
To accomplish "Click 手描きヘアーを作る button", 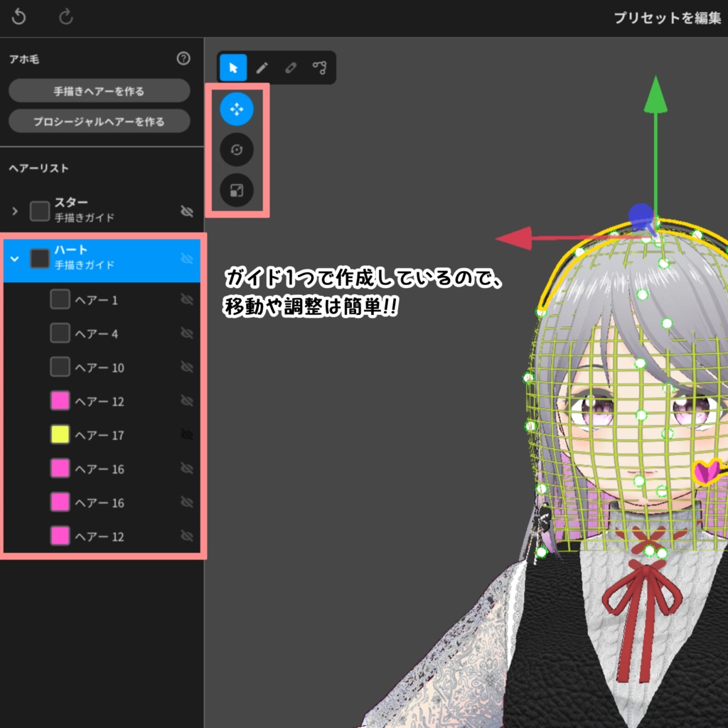I will [x=100, y=91].
